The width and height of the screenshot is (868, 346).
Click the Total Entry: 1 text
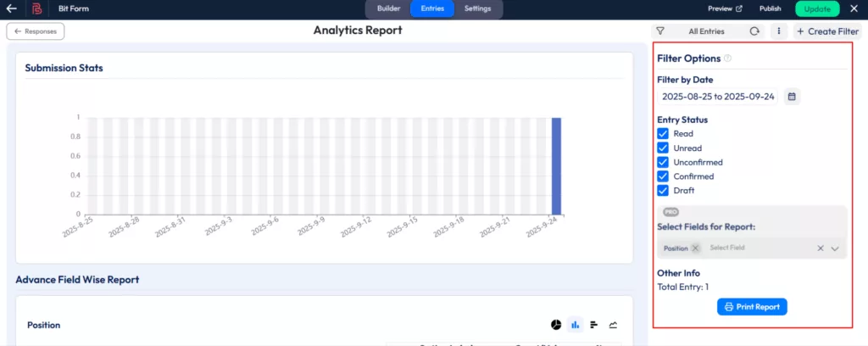(682, 287)
